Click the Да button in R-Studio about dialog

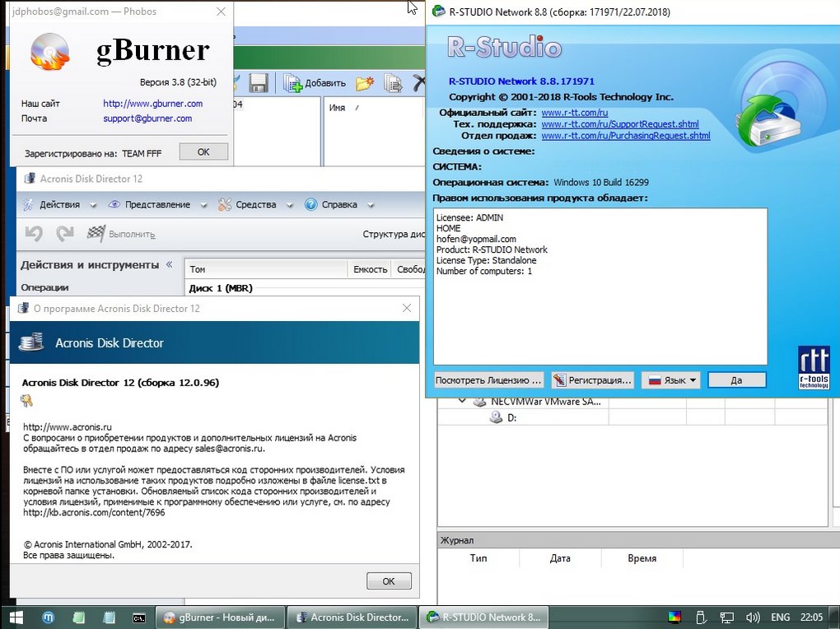click(736, 380)
